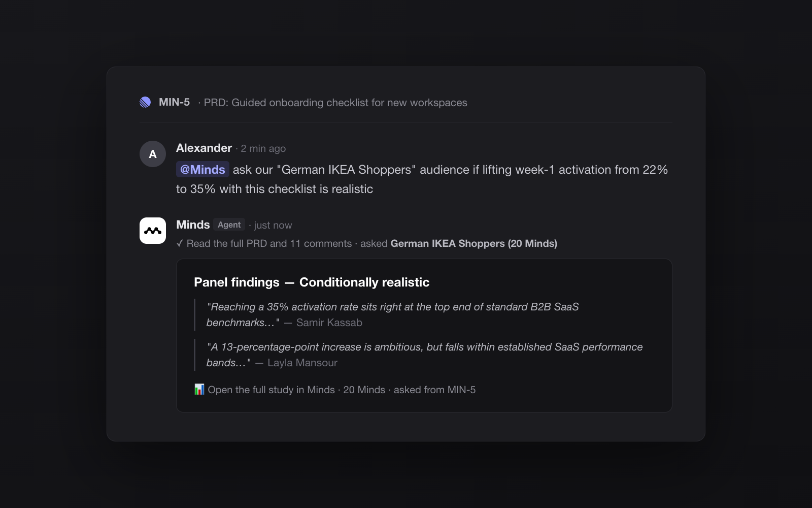Screen dimensions: 812x508
Task: Click the Panel findings — Conditionally realistic heading
Action: [x=312, y=282]
